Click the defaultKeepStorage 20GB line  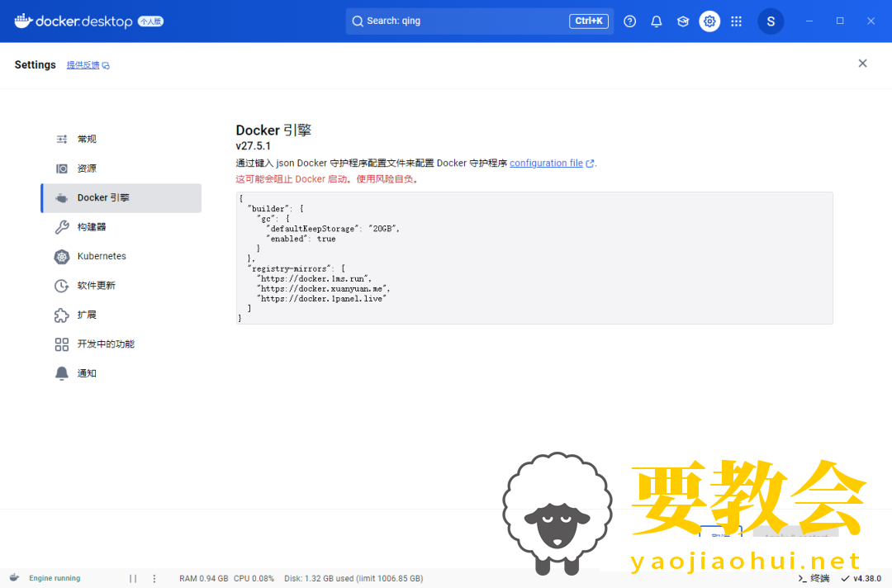tap(333, 229)
